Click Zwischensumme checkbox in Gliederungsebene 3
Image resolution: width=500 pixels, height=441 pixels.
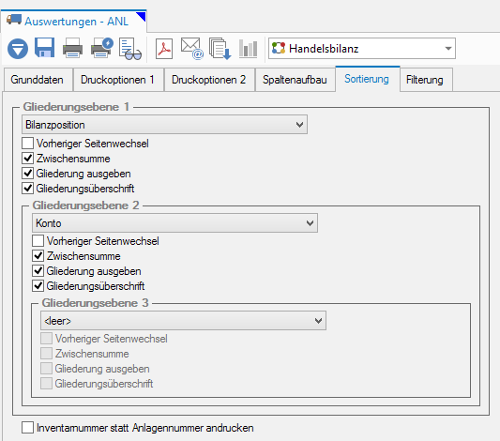[46, 353]
